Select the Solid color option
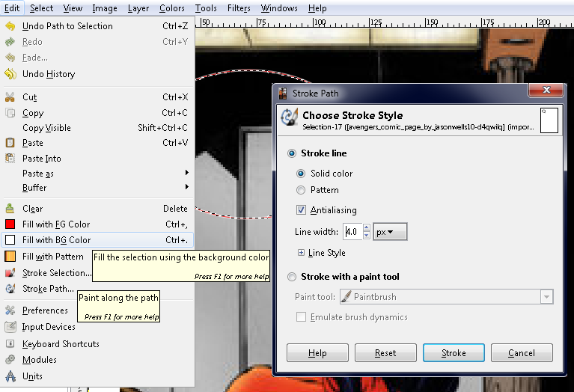 [301, 174]
